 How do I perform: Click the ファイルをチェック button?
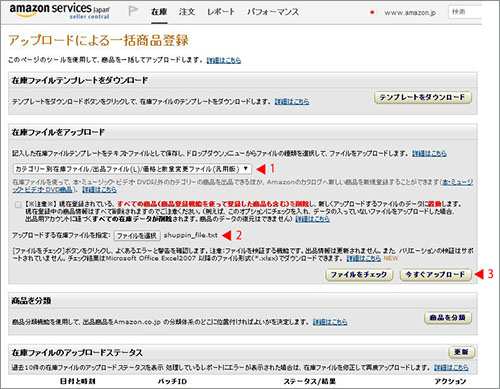point(359,275)
